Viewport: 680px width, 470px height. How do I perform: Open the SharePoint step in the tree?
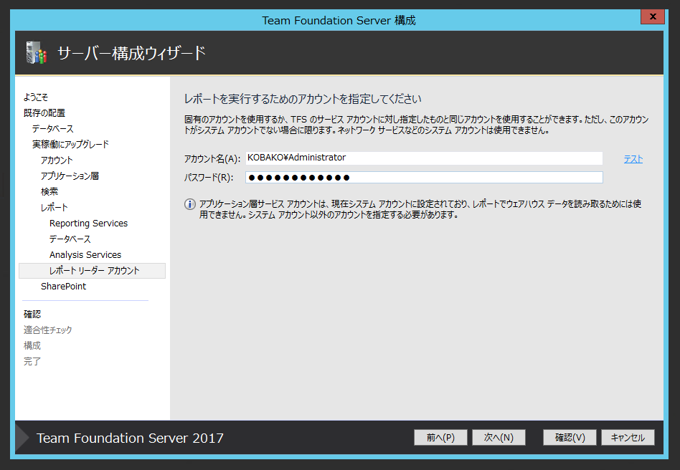click(63, 286)
